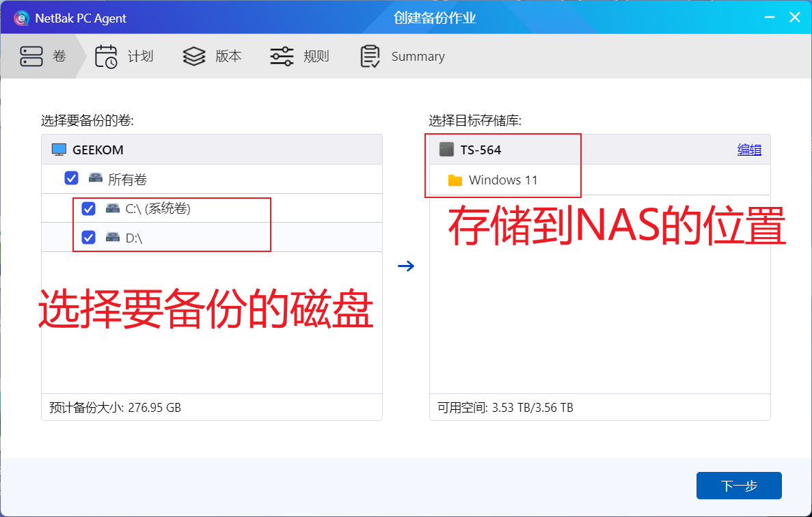Click the 版本 stacked versions icon

pos(193,56)
